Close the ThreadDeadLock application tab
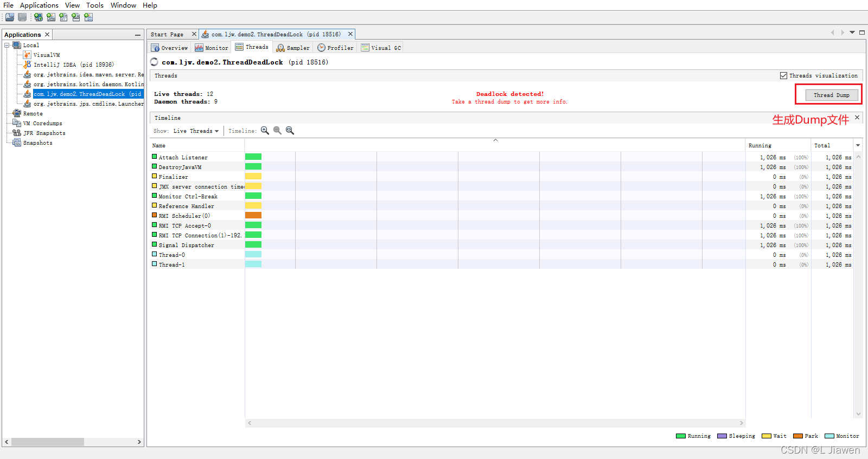This screenshot has height=459, width=868. click(350, 34)
